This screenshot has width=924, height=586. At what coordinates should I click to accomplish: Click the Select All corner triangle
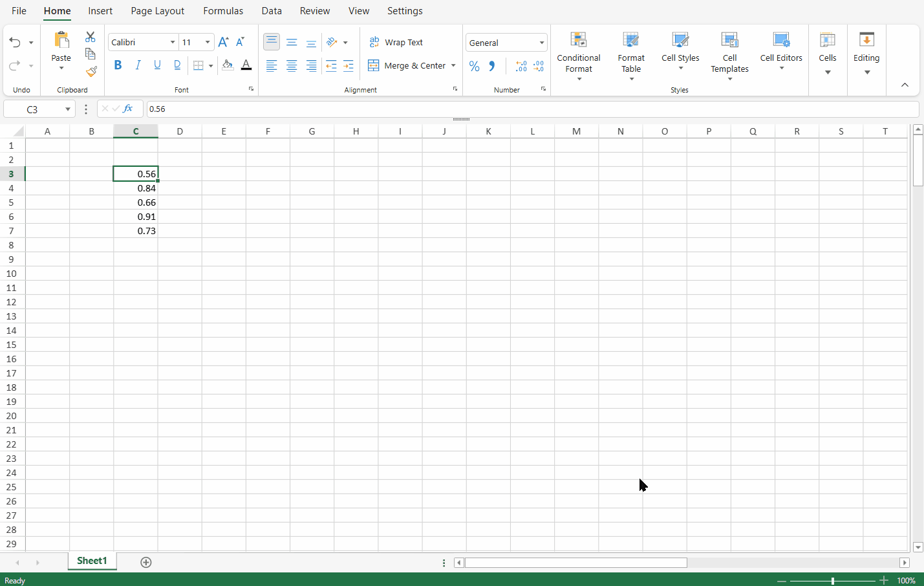click(18, 131)
